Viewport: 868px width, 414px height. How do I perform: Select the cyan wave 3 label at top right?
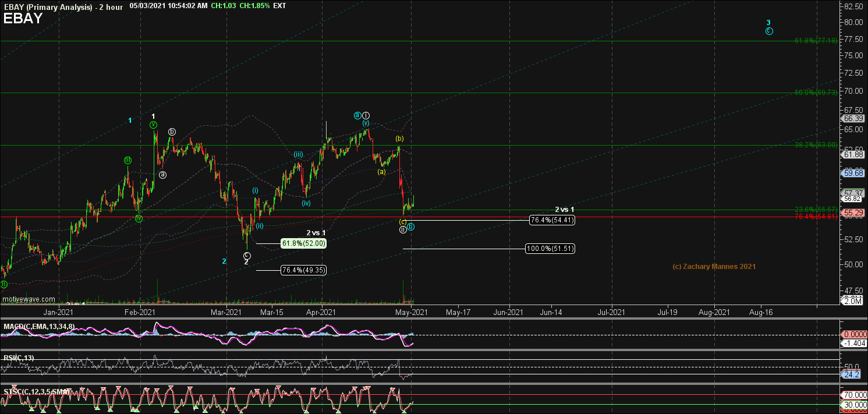click(768, 22)
